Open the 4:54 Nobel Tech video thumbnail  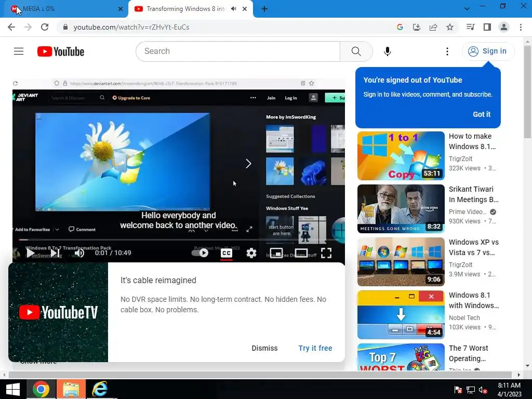(401, 314)
